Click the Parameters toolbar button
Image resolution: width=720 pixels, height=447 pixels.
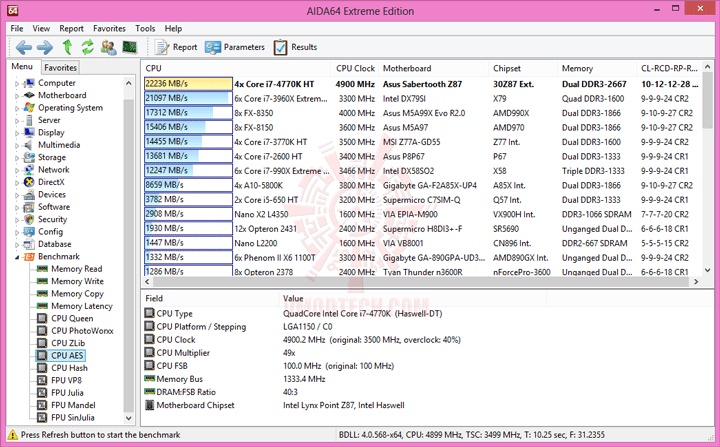coord(235,47)
